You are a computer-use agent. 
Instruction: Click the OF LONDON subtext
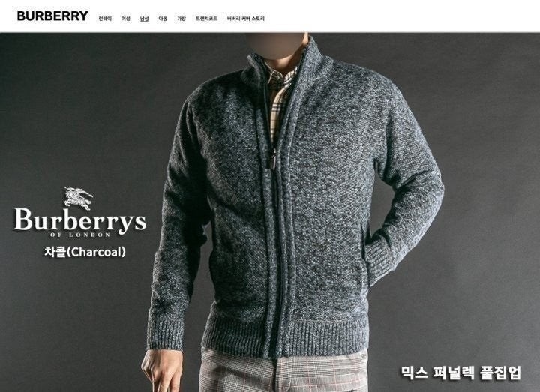tap(80, 235)
